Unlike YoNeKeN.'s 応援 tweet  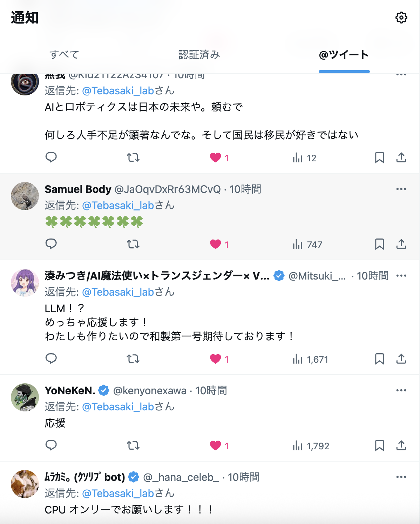point(216,445)
